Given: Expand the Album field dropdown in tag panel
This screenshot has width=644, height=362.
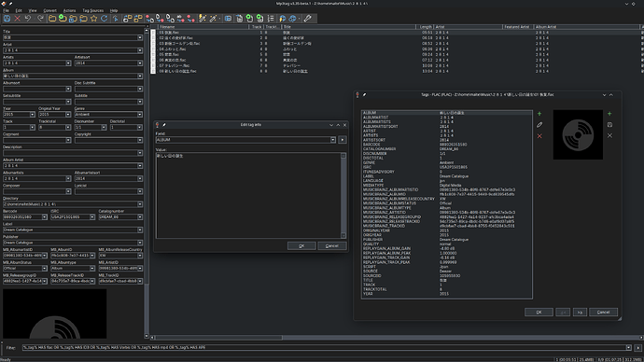Looking at the screenshot, I should coord(140,76).
